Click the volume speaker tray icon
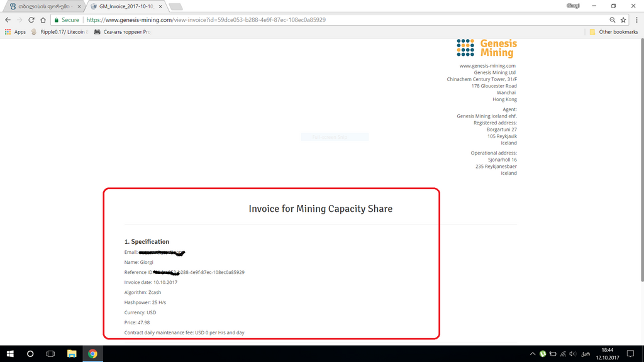Image resolution: width=644 pixels, height=362 pixels. point(572,354)
